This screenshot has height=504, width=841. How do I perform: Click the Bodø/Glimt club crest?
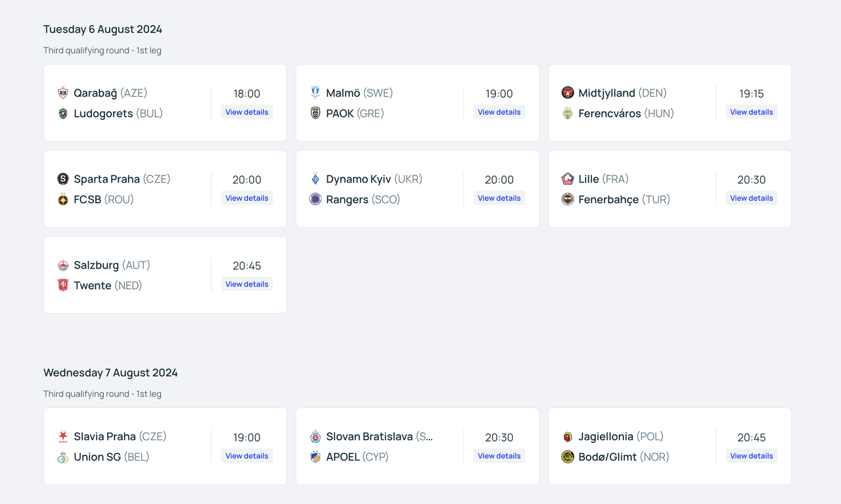pos(568,457)
